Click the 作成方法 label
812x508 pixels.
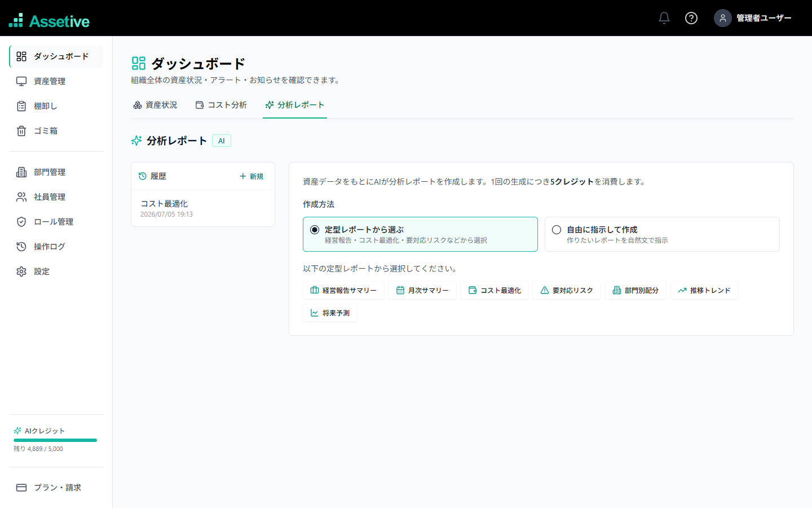pyautogui.click(x=319, y=204)
